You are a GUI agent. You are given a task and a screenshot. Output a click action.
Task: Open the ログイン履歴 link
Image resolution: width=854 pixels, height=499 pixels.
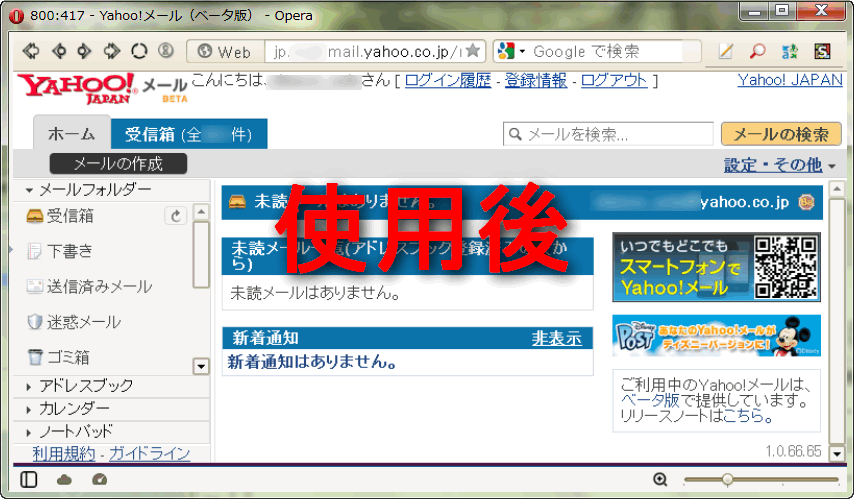click(x=448, y=81)
